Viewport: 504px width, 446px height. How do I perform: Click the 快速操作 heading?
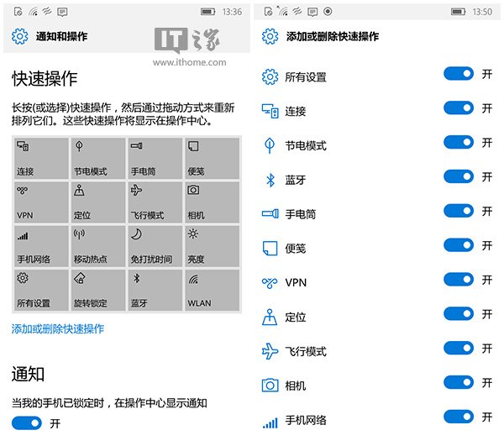pyautogui.click(x=45, y=78)
